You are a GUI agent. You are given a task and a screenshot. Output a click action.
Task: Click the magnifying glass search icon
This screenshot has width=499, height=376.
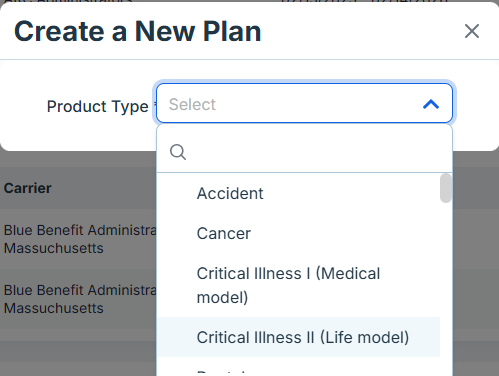178,152
